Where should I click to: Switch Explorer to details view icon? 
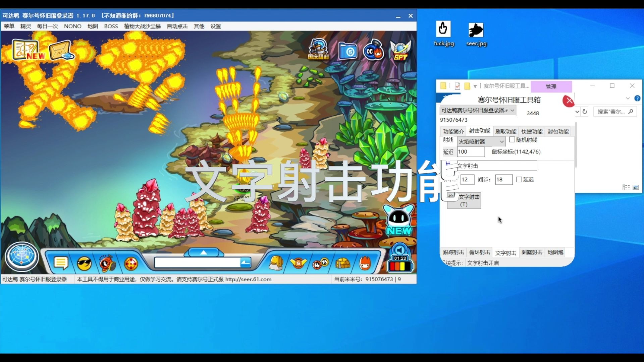[x=626, y=187]
